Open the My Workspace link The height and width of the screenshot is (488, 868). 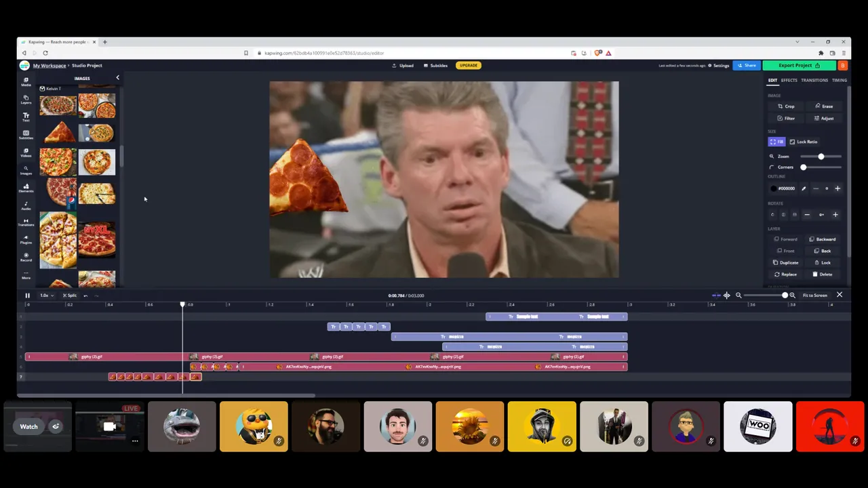pyautogui.click(x=50, y=66)
